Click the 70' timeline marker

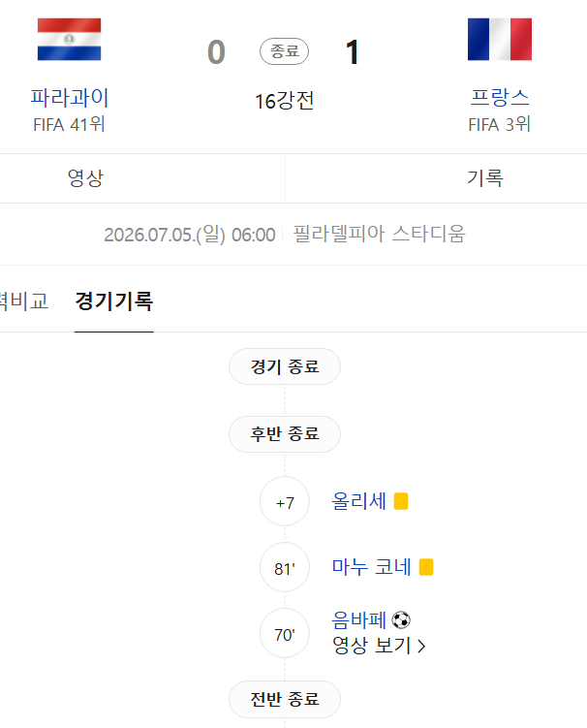tap(285, 634)
